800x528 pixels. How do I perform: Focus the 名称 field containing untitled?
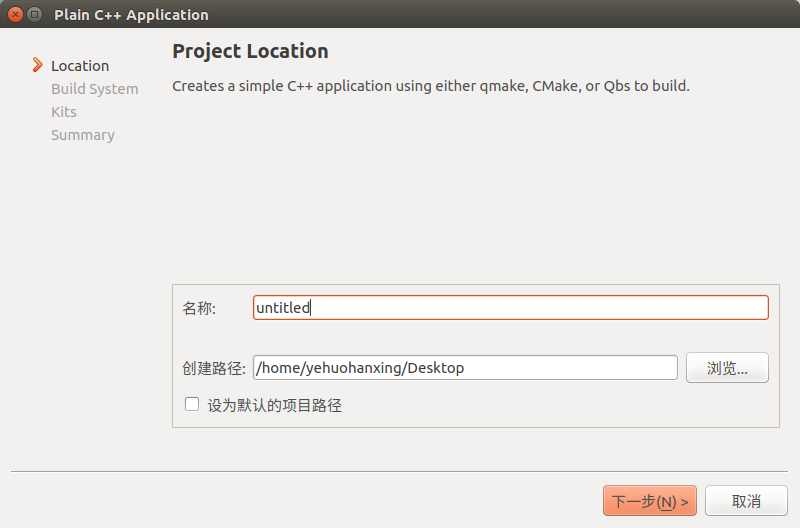click(x=510, y=308)
